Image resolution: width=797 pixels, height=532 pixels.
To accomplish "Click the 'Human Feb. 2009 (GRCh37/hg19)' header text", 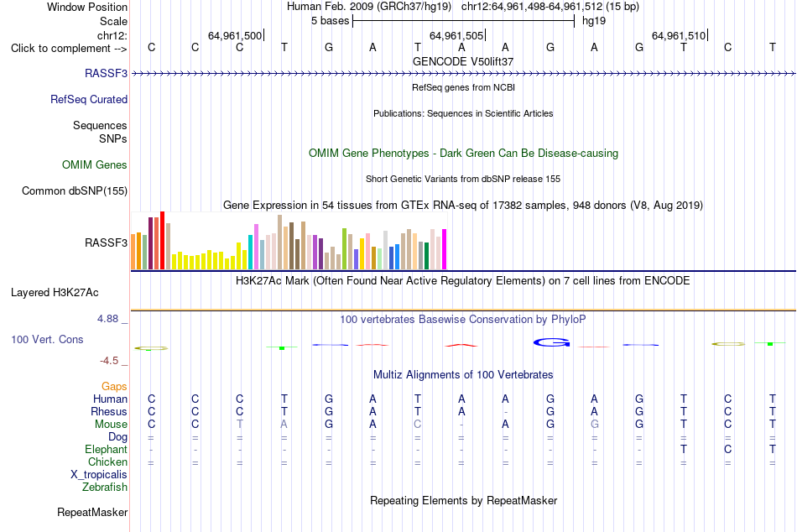I will point(369,7).
